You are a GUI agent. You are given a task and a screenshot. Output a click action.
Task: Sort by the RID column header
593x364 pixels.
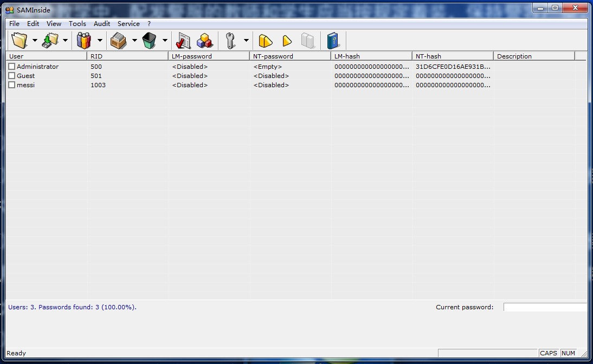[127, 56]
